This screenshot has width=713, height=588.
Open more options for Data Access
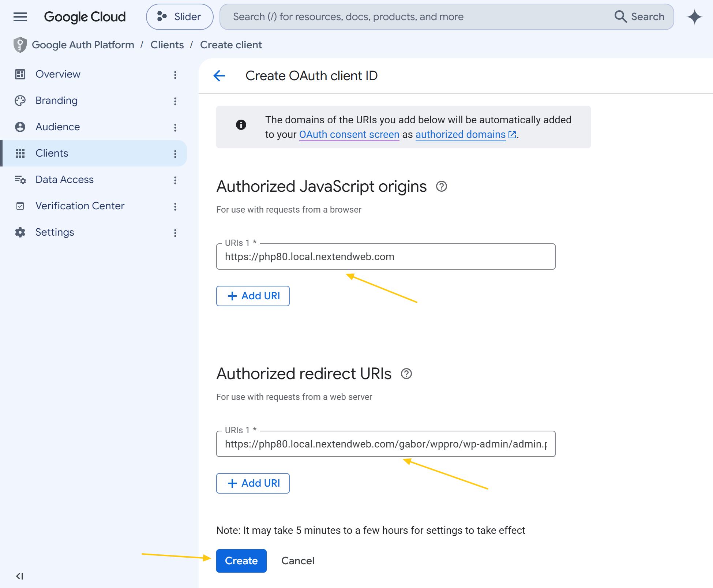coord(175,180)
